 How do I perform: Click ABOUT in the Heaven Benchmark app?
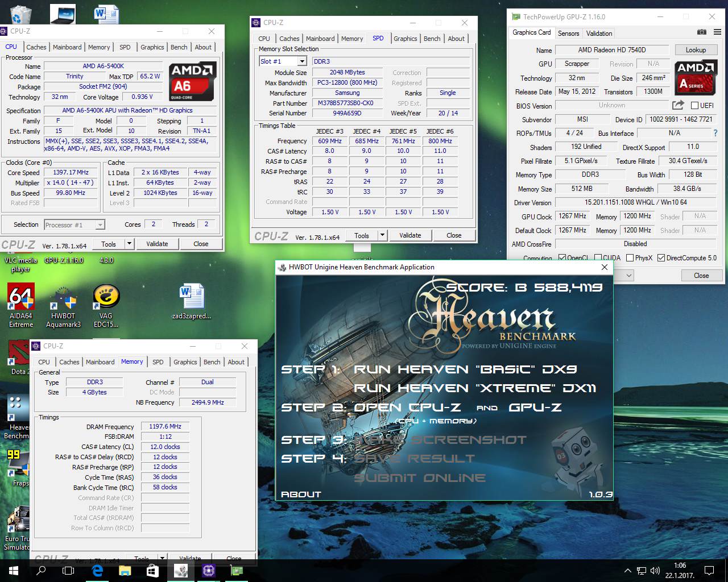301,494
